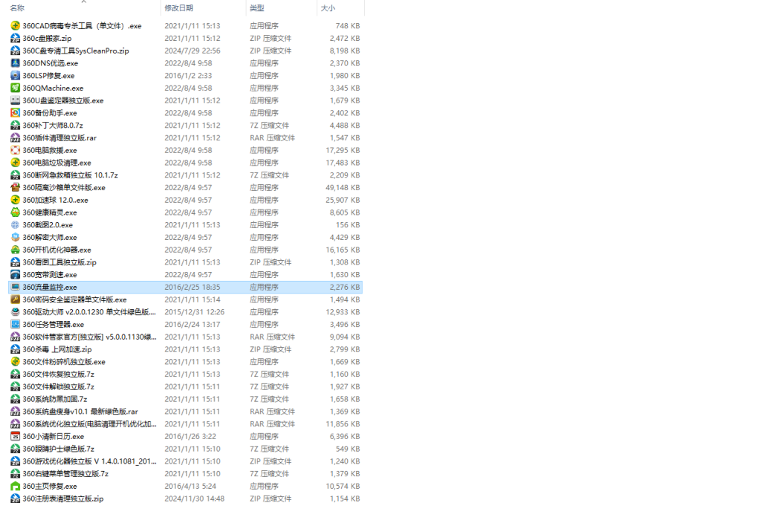761x532 pixels.
Task: Select the 360健康精灵.exe mascot icon
Action: (15, 213)
